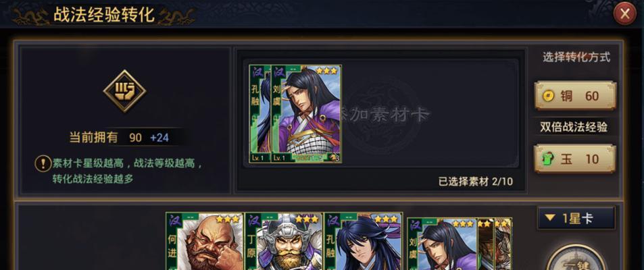Select the 丁原 armored general card
This screenshot has width=644, height=270.
283,241
